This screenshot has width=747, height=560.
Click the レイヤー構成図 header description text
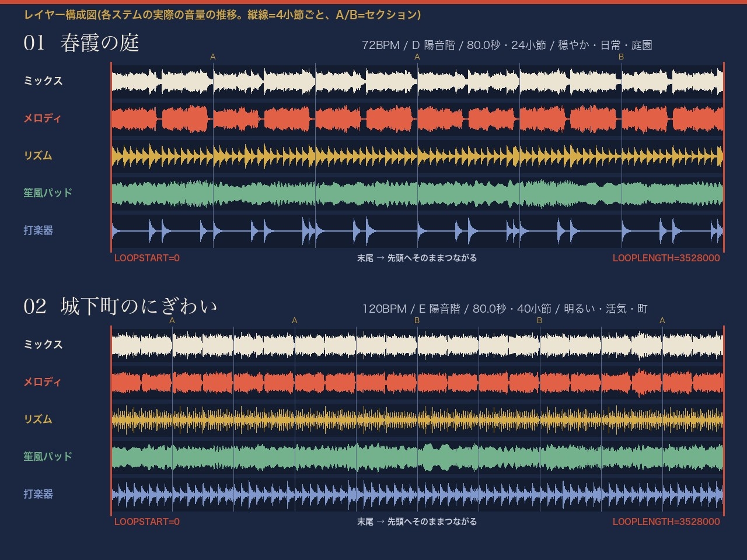[x=222, y=15]
